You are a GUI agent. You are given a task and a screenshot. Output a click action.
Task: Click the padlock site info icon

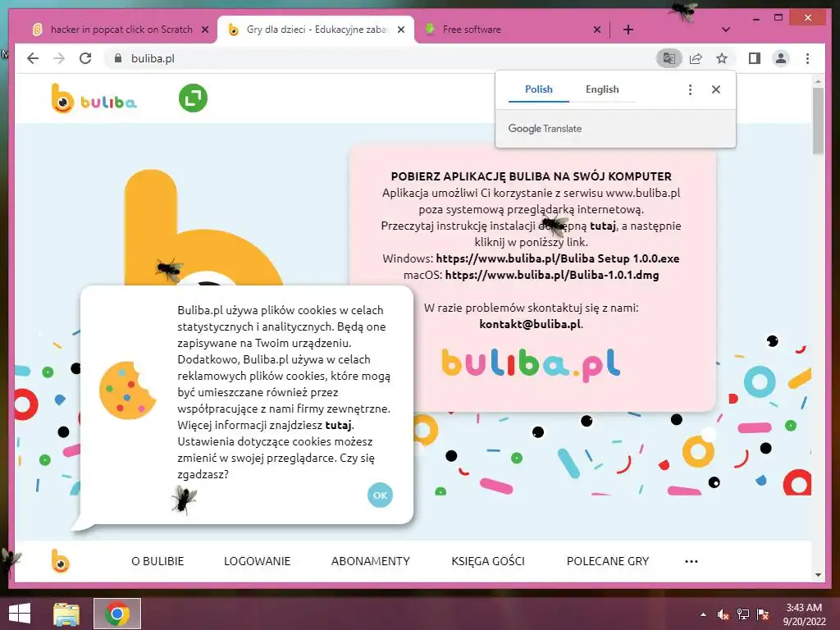pyautogui.click(x=118, y=58)
